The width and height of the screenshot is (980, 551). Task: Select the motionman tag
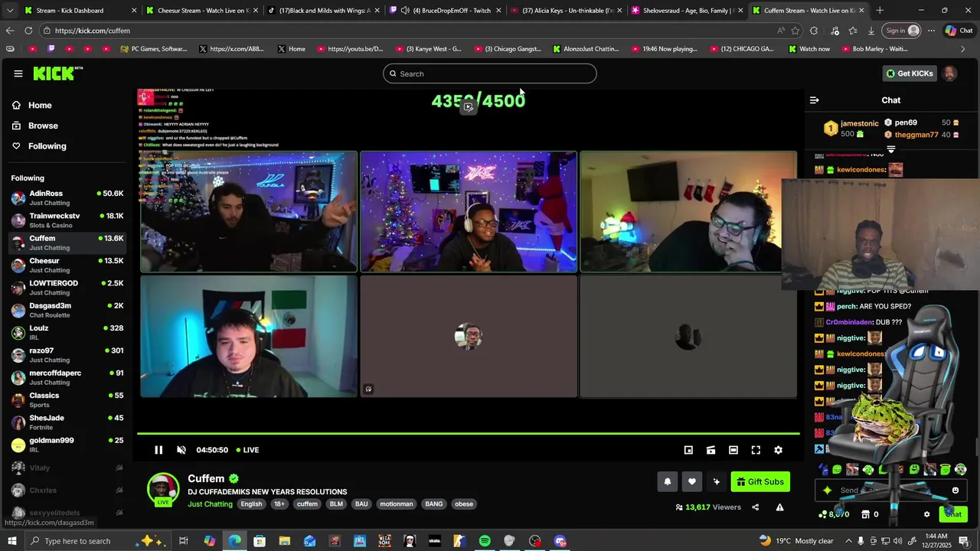(x=396, y=504)
